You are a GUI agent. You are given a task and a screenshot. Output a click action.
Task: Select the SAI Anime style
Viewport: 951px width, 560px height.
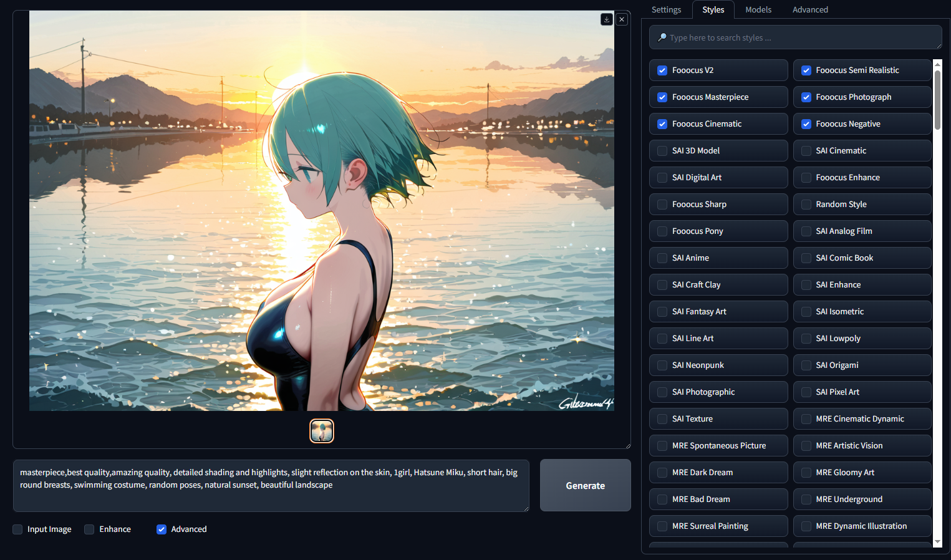(x=662, y=258)
